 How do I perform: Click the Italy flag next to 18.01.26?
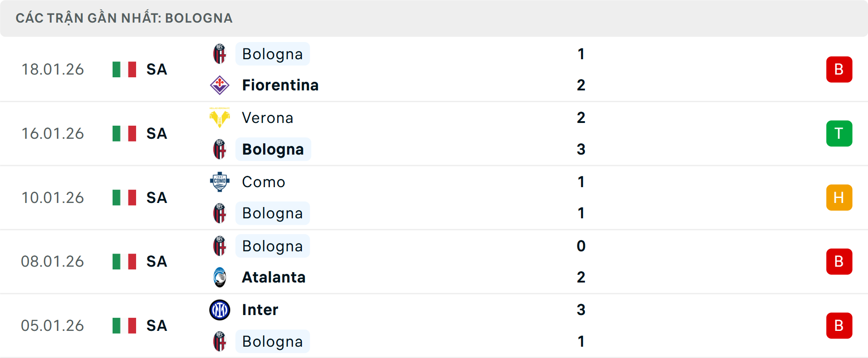[124, 70]
